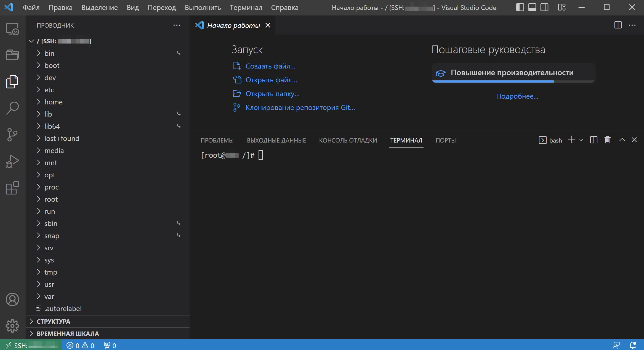The image size is (644, 350).
Task: Kill the terminal with the trash icon
Action: pos(608,140)
